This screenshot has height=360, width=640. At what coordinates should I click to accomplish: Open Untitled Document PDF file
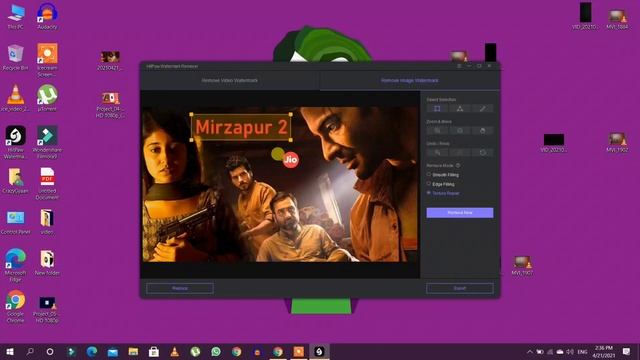click(47, 183)
